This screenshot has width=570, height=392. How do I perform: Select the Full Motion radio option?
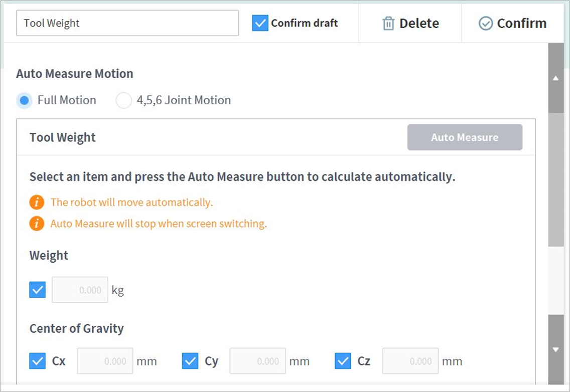click(x=24, y=100)
